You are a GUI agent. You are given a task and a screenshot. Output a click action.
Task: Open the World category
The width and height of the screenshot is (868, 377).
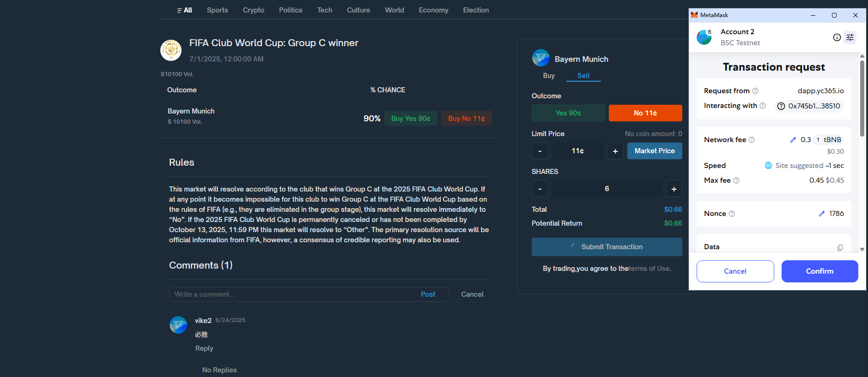coord(395,10)
